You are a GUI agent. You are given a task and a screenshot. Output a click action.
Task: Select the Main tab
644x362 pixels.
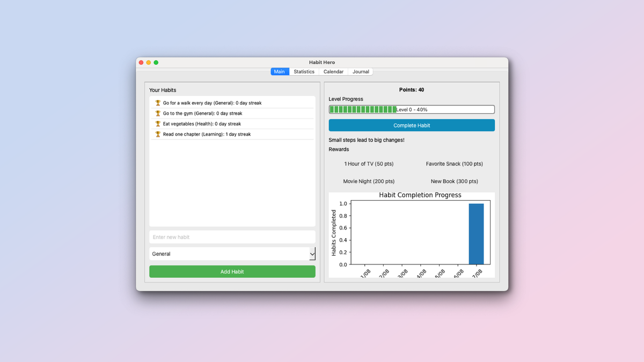pos(279,71)
